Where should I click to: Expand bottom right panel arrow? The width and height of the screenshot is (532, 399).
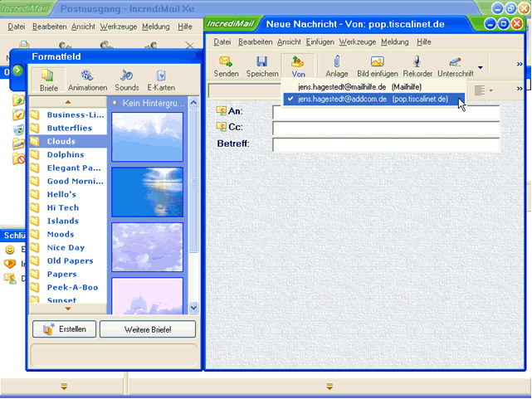(x=329, y=386)
